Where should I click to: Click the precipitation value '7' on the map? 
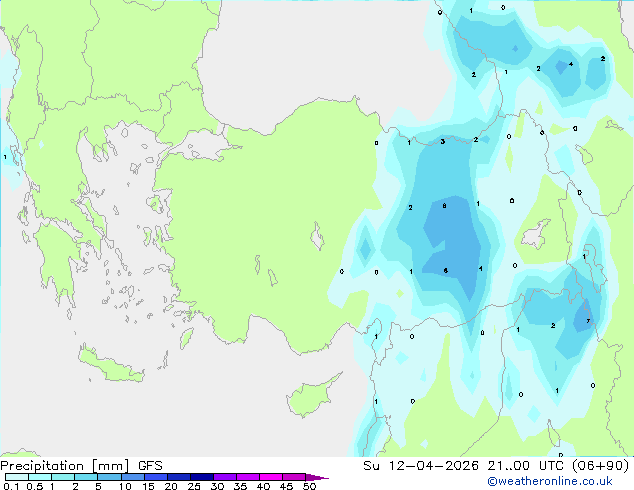[x=588, y=321]
